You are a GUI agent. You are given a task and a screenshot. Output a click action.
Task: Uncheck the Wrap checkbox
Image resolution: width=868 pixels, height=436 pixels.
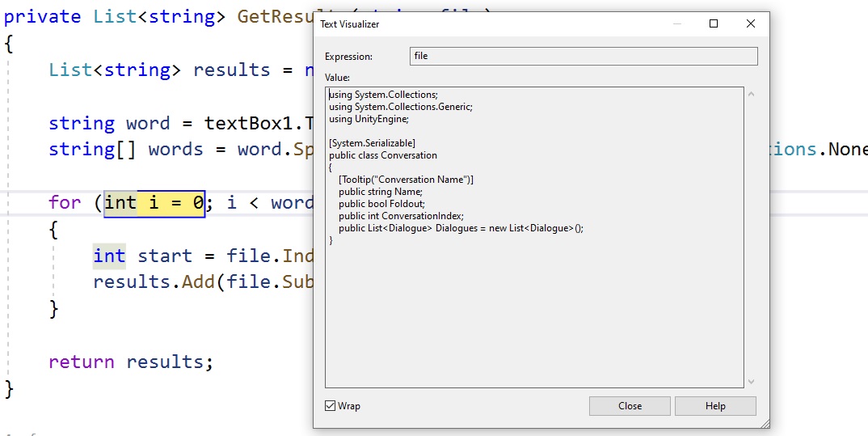pos(331,406)
